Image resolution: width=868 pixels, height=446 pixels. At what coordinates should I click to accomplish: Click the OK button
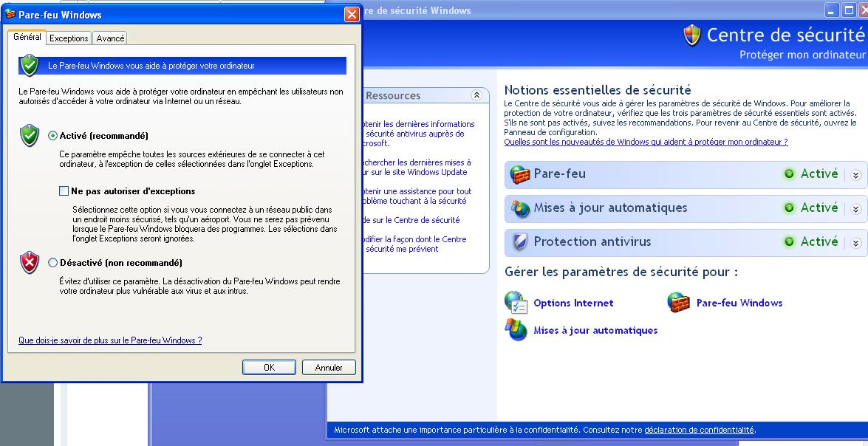point(269,367)
